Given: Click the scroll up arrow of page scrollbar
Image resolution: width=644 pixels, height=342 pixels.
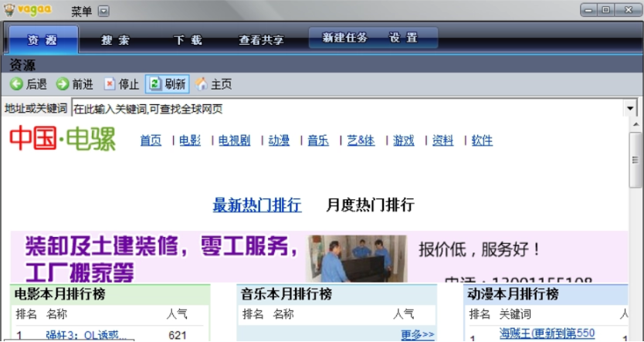Looking at the screenshot, I should (x=636, y=124).
